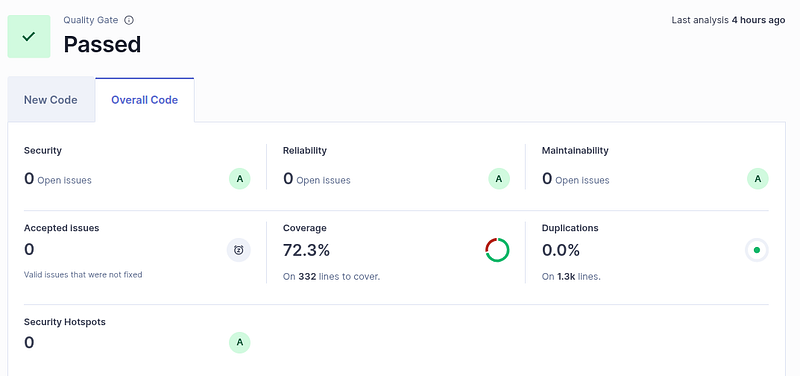Click the green Passed checkmark badge
The image size is (800, 376).
pyautogui.click(x=29, y=36)
